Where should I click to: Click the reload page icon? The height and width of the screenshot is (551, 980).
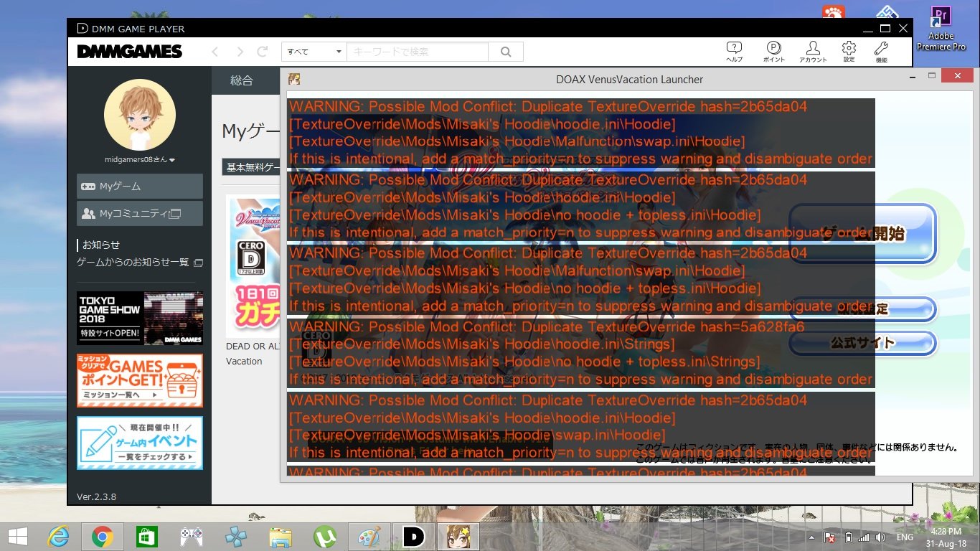coord(263,52)
